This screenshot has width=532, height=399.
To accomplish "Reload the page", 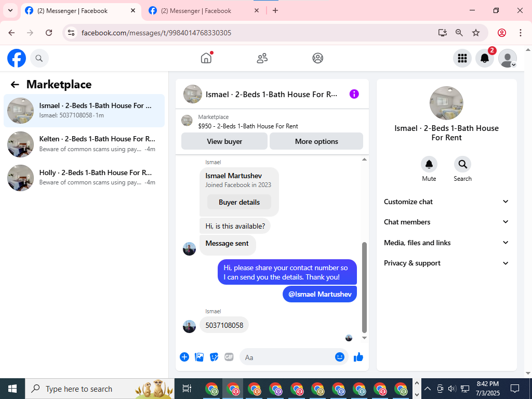I will pos(49,33).
